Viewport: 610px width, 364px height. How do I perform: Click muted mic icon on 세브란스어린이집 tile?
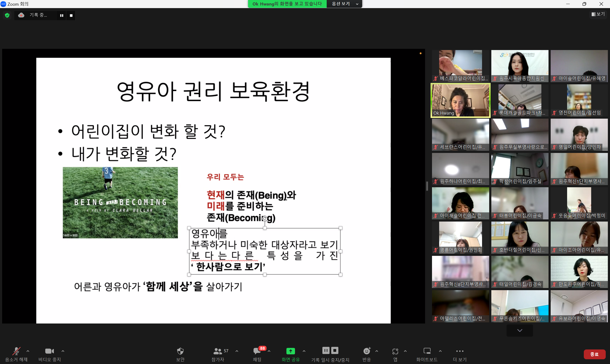click(436, 147)
